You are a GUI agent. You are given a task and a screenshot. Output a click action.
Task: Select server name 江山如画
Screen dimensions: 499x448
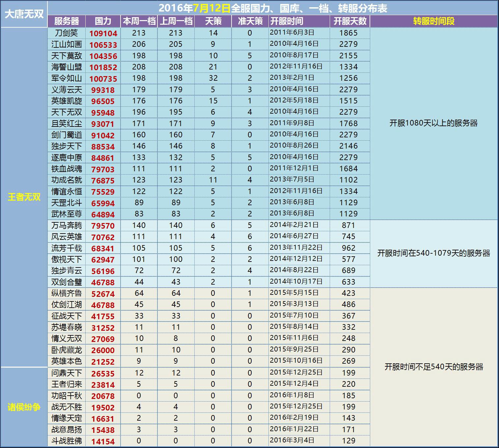coord(67,44)
